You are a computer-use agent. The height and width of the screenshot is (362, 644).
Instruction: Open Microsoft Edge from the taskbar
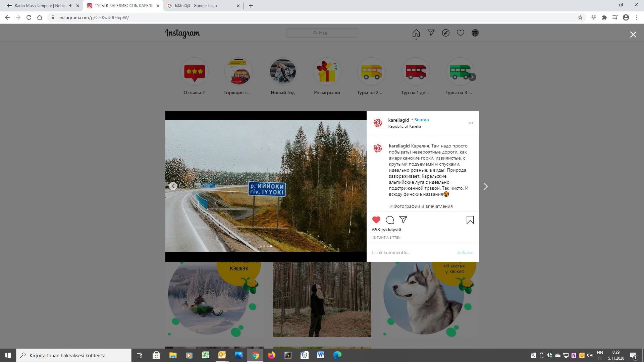click(x=337, y=355)
